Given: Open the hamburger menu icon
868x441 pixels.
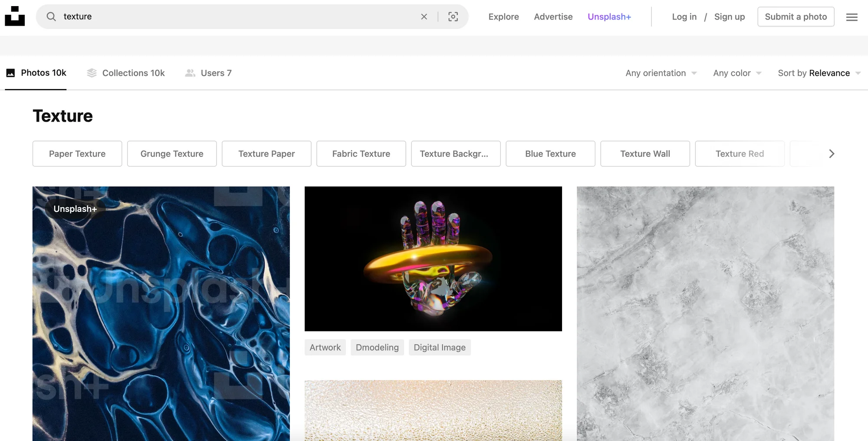Looking at the screenshot, I should tap(852, 17).
